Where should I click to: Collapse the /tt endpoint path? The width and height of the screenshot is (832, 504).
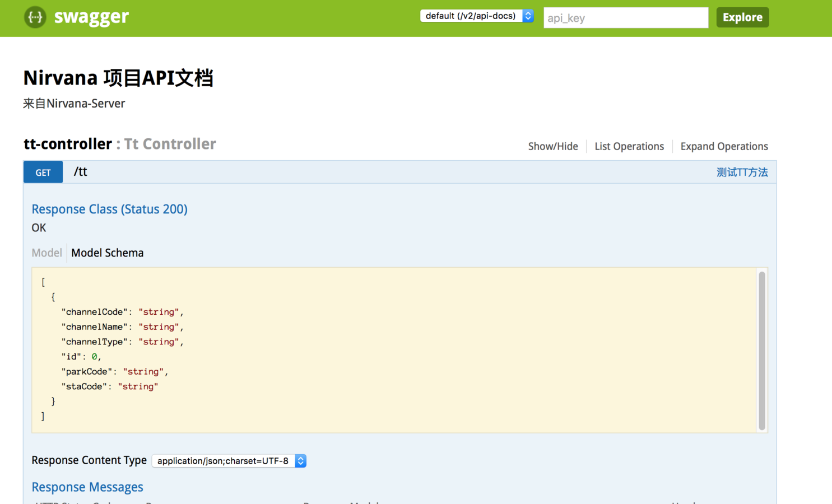point(81,171)
